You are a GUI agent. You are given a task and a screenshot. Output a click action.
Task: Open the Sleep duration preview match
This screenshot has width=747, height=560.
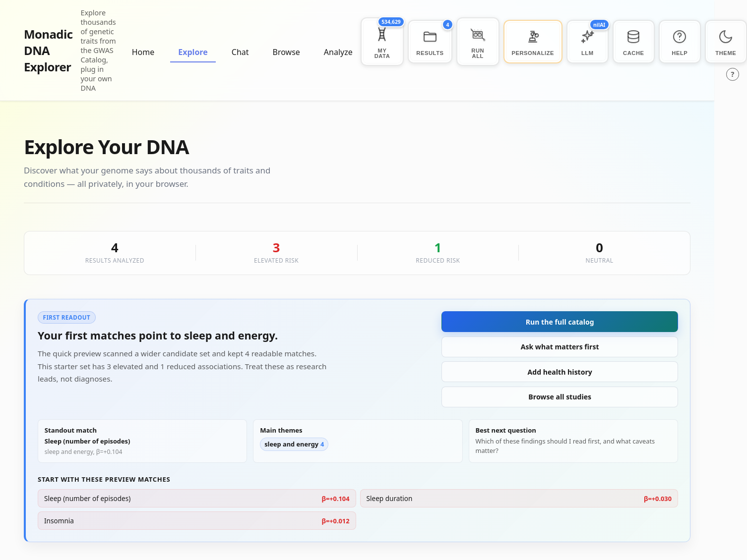(x=519, y=499)
